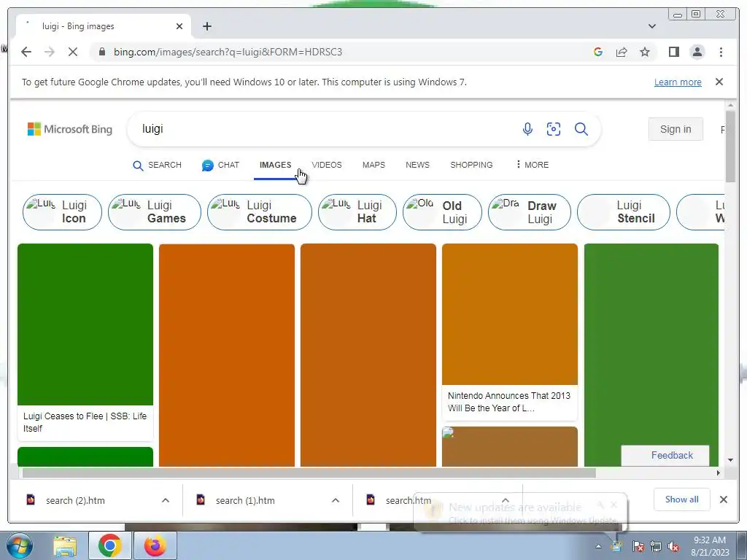747x560 pixels.
Task: Click the share page icon
Action: (622, 52)
